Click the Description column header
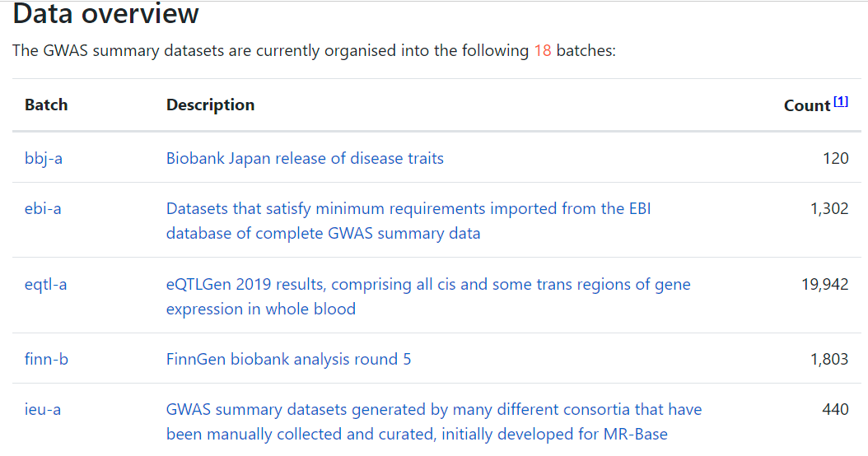The height and width of the screenshot is (456, 868). 210,105
